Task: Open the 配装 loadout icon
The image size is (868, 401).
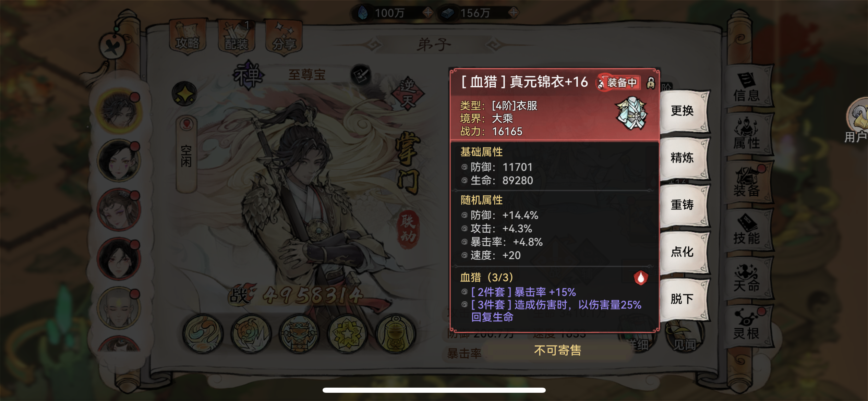Action: tap(236, 37)
